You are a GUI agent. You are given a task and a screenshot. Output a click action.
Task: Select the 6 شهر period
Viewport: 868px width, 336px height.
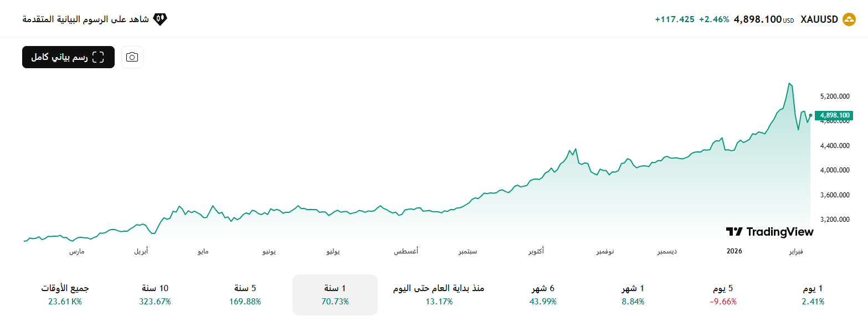[543, 295]
